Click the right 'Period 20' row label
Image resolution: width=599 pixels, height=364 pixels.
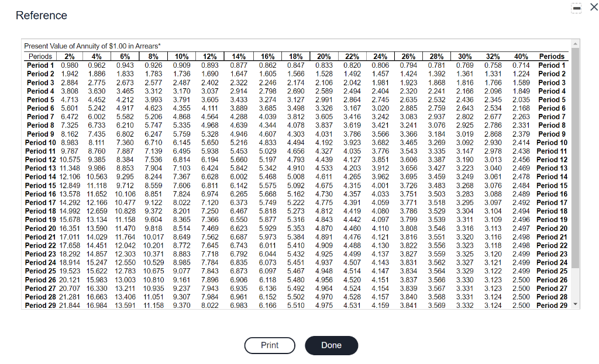point(552,228)
